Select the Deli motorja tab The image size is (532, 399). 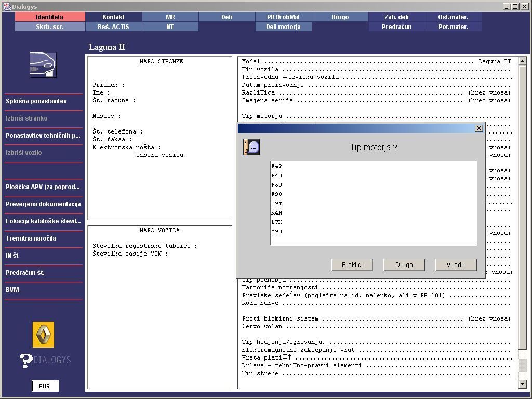coord(283,26)
